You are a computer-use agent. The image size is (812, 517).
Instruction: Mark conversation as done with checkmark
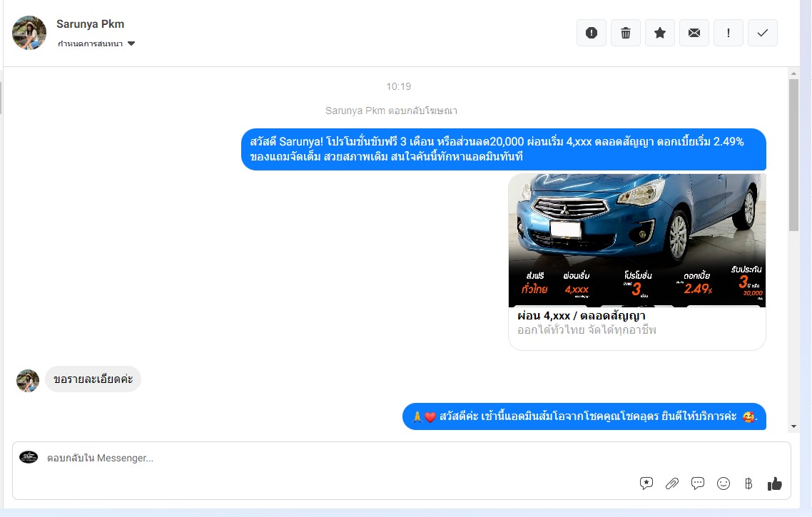pos(763,33)
